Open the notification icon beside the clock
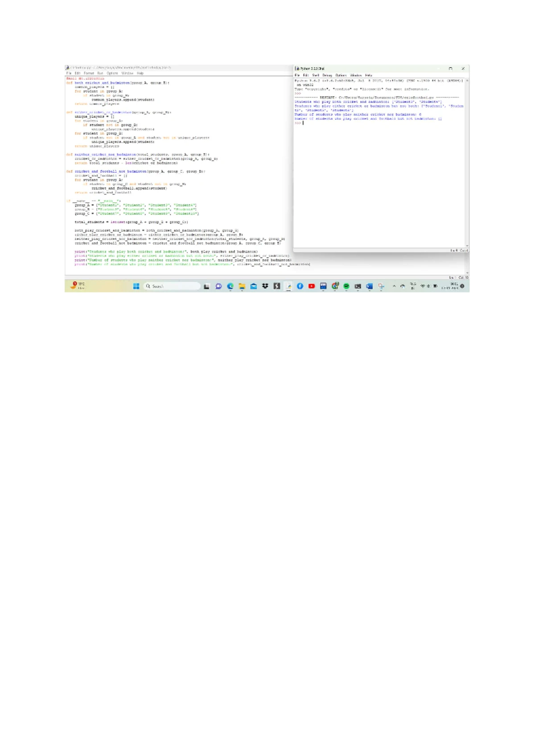The width and height of the screenshot is (535, 756). click(463, 286)
